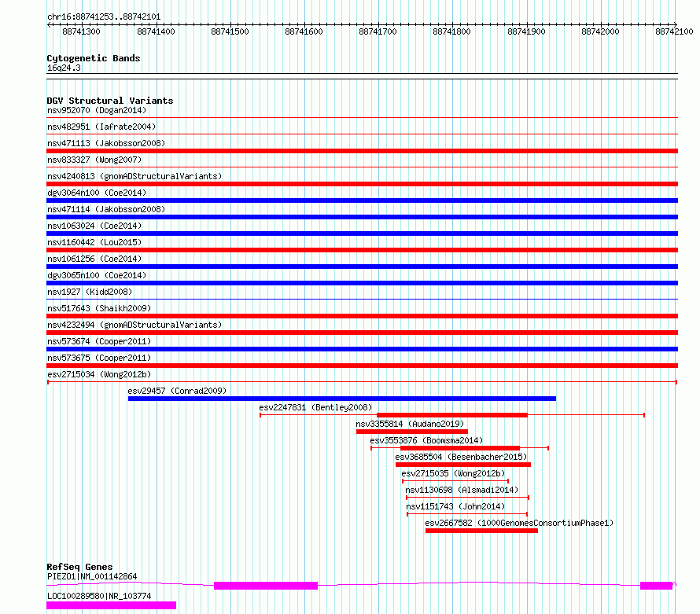The height and width of the screenshot is (614, 700).
Task: Open variant nsv1130698 (Alsmadi2014)
Action: (x=462, y=490)
